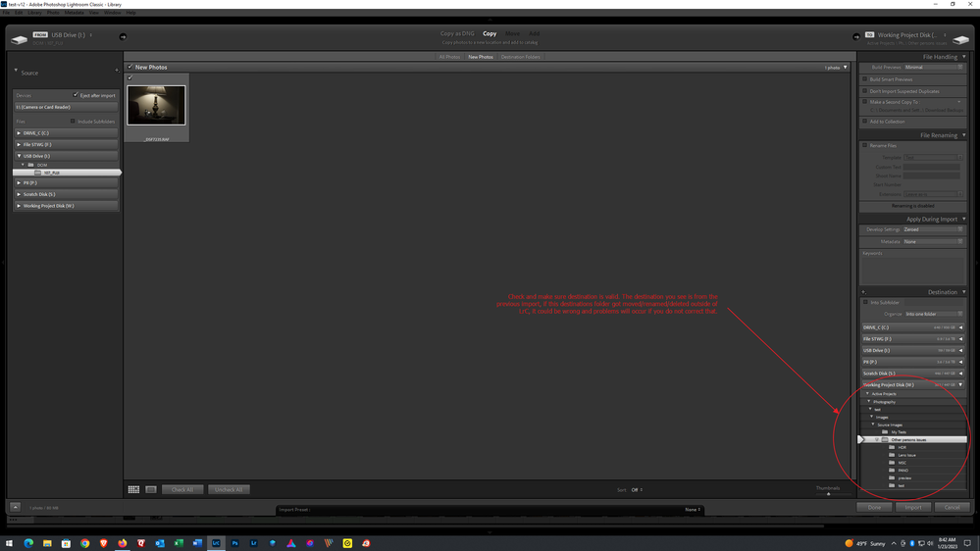Screen dimensions: 980x551
Task: Enable Add to Collection checkbox
Action: (x=865, y=122)
